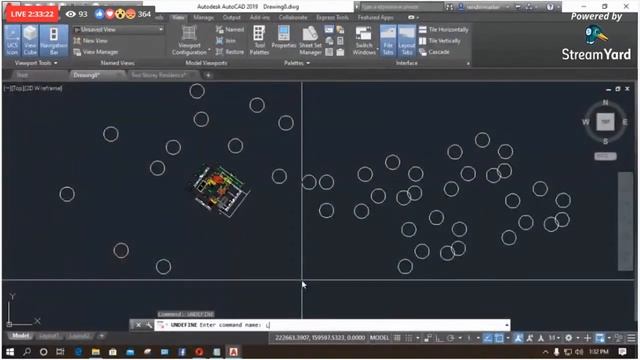Open command line customization wrench
640x360 pixels.
point(149,325)
